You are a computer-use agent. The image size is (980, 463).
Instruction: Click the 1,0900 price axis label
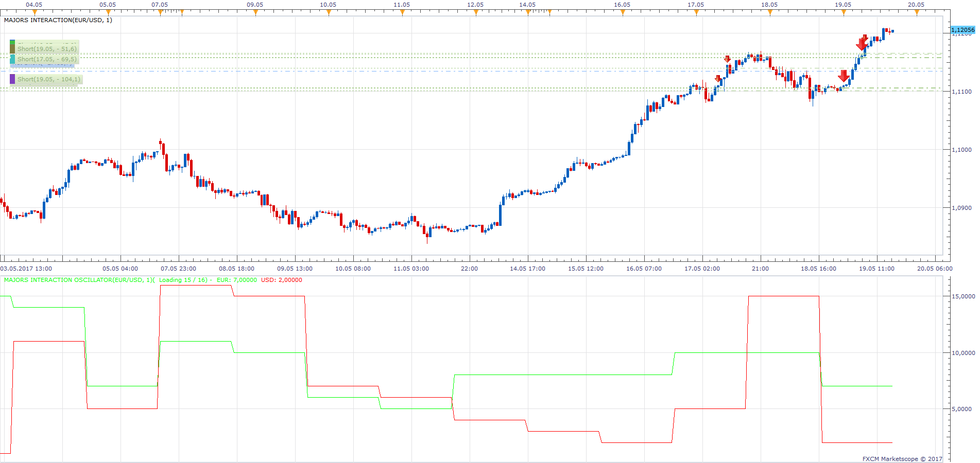click(x=961, y=208)
